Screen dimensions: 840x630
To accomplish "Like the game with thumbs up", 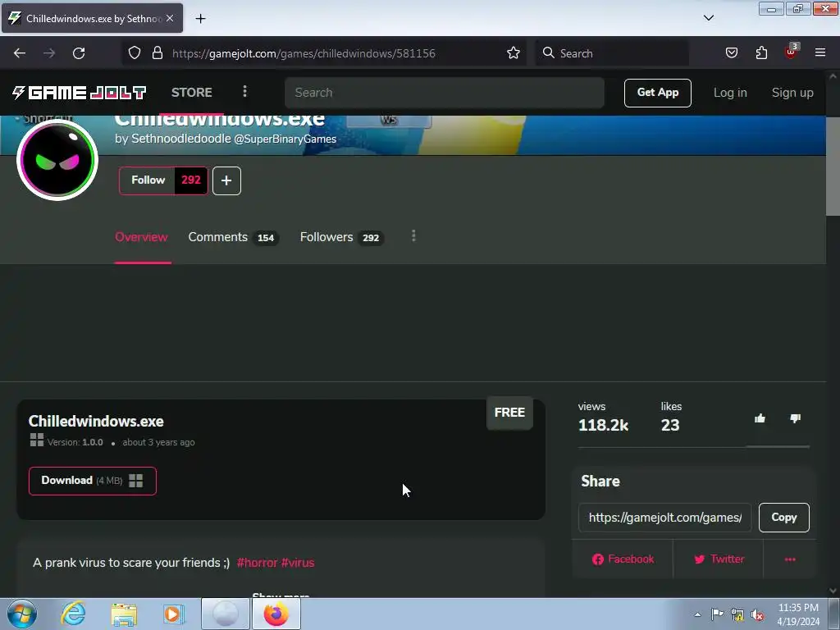I will coord(760,419).
